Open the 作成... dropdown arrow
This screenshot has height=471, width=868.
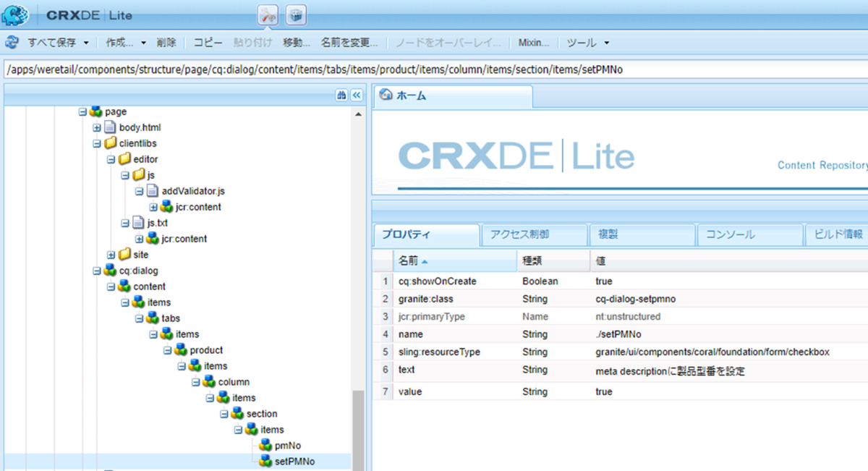click(143, 43)
